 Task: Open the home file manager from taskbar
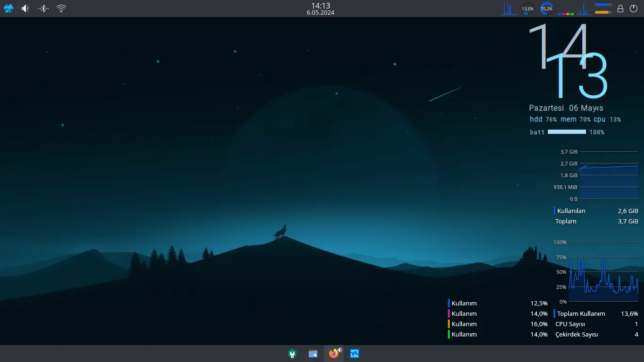pyautogui.click(x=313, y=354)
